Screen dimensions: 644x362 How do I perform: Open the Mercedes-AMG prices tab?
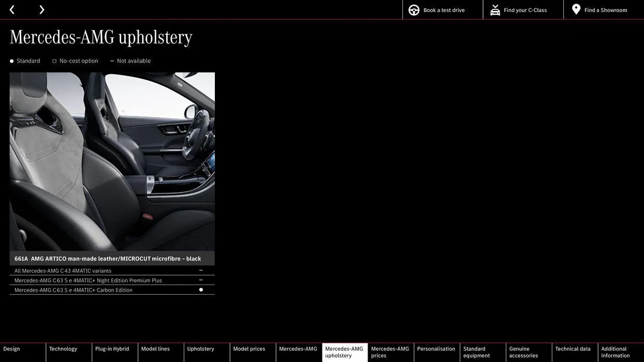point(390,352)
